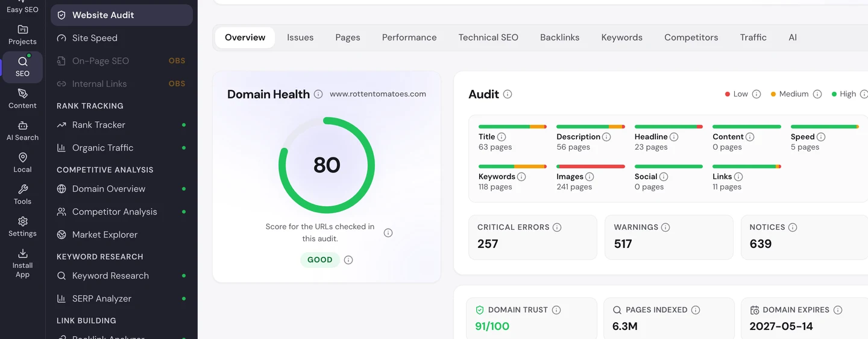This screenshot has width=868, height=339.
Task: Go to Organic Traffic
Action: pos(122,148)
